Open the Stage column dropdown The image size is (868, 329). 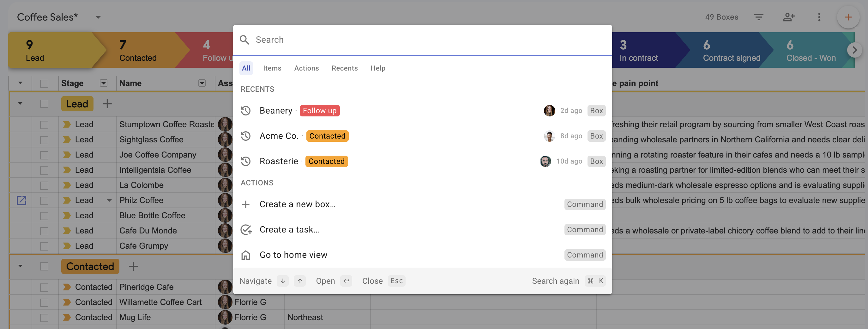(103, 83)
